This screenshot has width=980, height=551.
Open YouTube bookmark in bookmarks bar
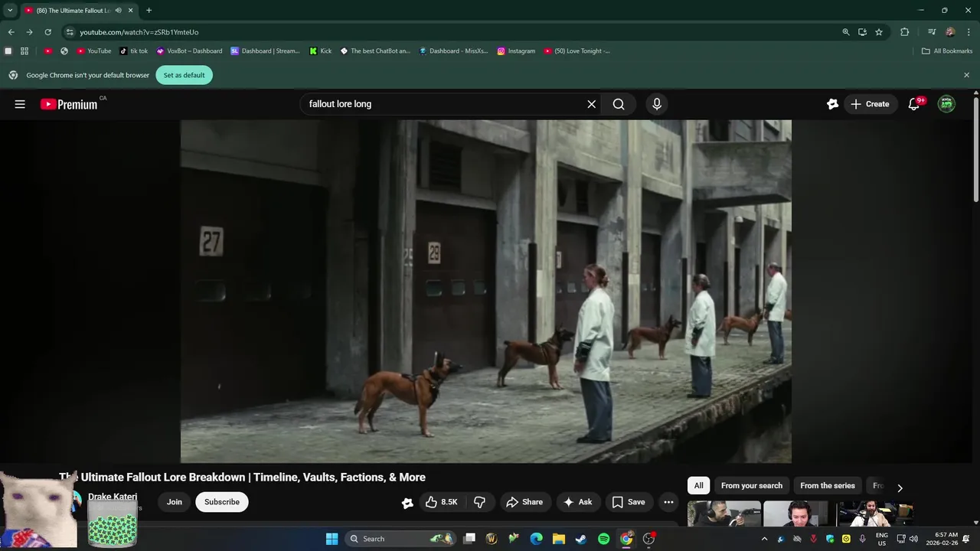[x=94, y=51]
